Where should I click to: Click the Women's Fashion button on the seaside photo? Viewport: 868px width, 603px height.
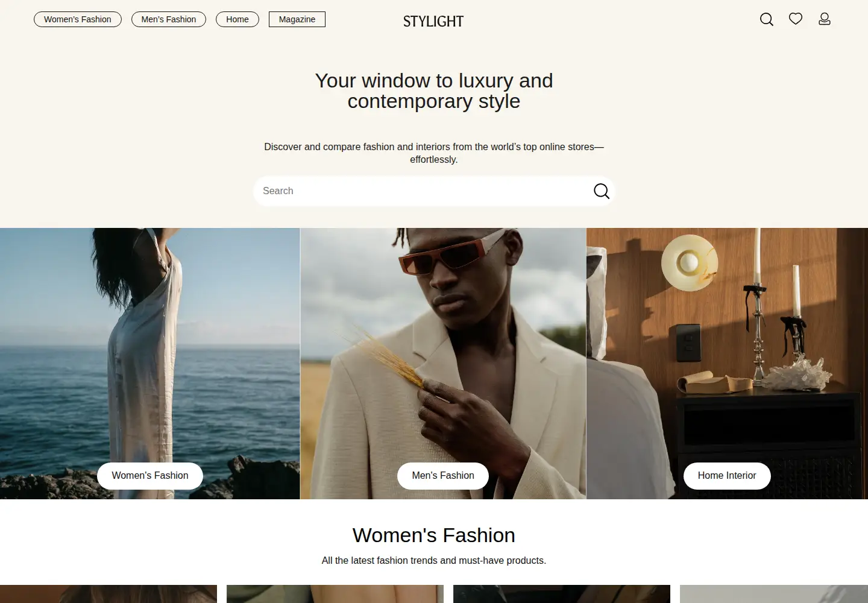150,476
